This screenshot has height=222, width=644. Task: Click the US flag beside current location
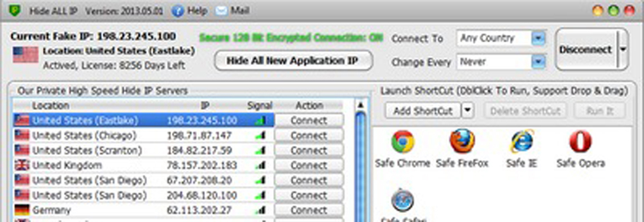pyautogui.click(x=25, y=54)
